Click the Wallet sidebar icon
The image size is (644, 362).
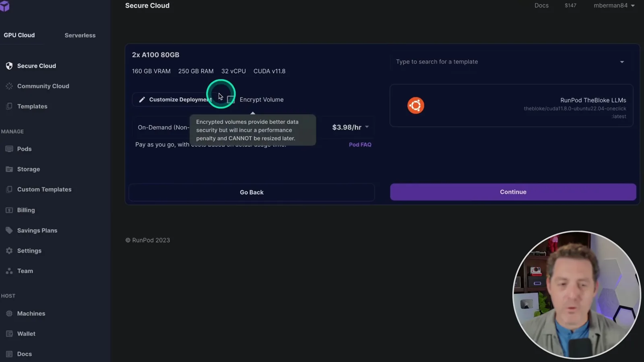coord(9,334)
